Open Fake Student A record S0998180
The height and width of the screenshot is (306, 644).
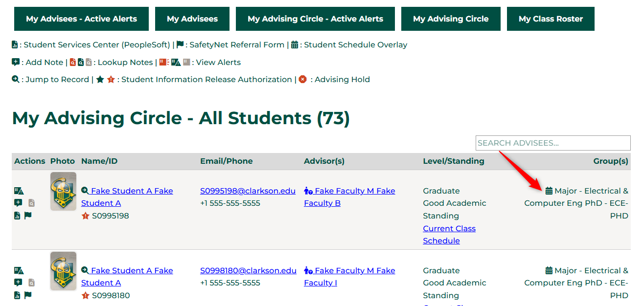(127, 277)
